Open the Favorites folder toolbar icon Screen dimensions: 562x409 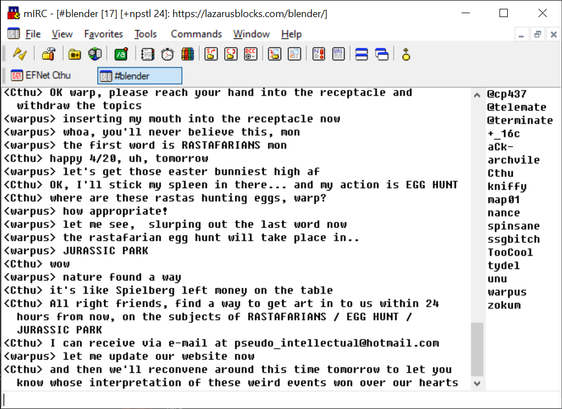[x=75, y=54]
